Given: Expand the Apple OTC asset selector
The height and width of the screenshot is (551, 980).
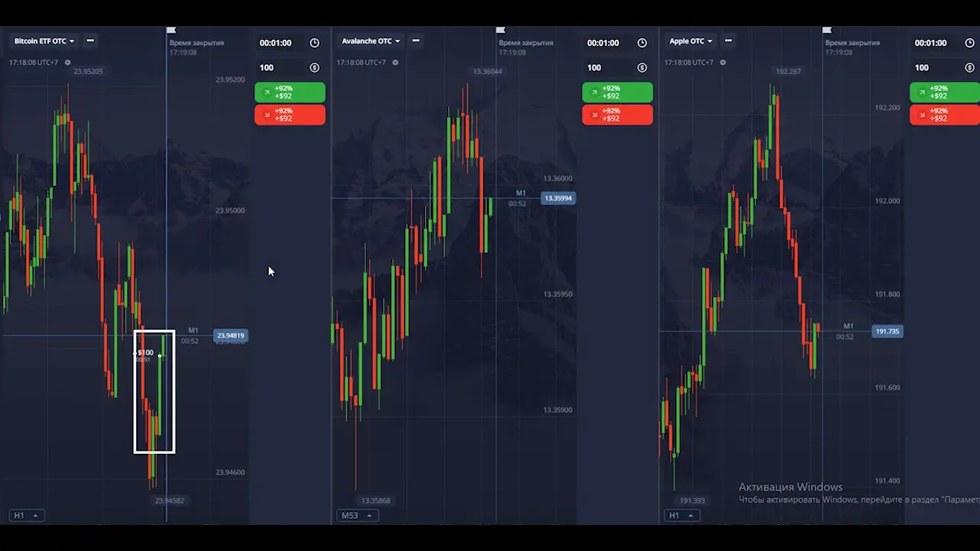Looking at the screenshot, I should pyautogui.click(x=691, y=41).
